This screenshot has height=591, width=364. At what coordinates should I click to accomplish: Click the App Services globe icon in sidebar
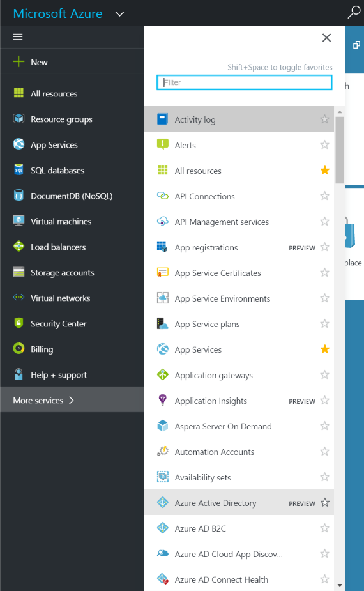(19, 144)
